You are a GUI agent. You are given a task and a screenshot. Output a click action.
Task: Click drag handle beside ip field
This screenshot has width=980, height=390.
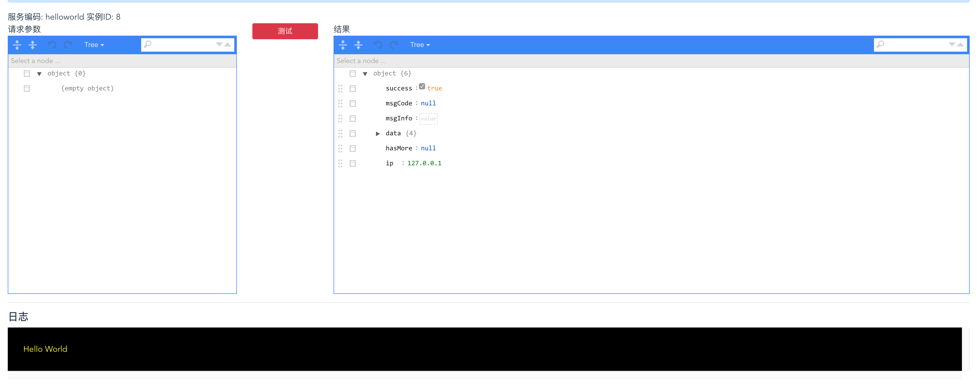pos(340,163)
